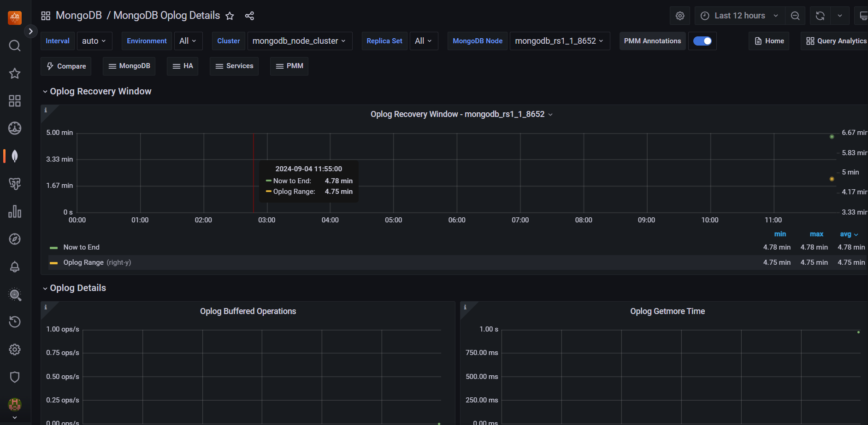Toggle the PMM Annotations switch

click(x=703, y=41)
